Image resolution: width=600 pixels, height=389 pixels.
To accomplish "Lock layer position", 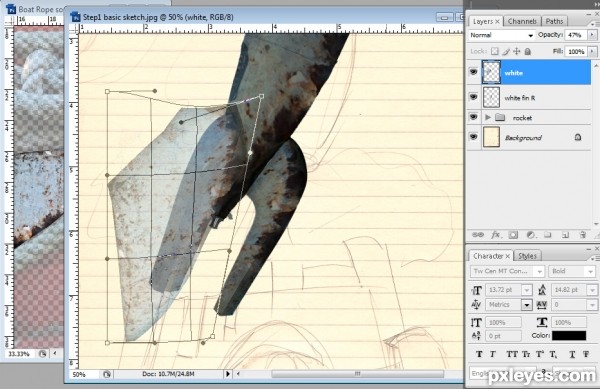I will pos(517,51).
